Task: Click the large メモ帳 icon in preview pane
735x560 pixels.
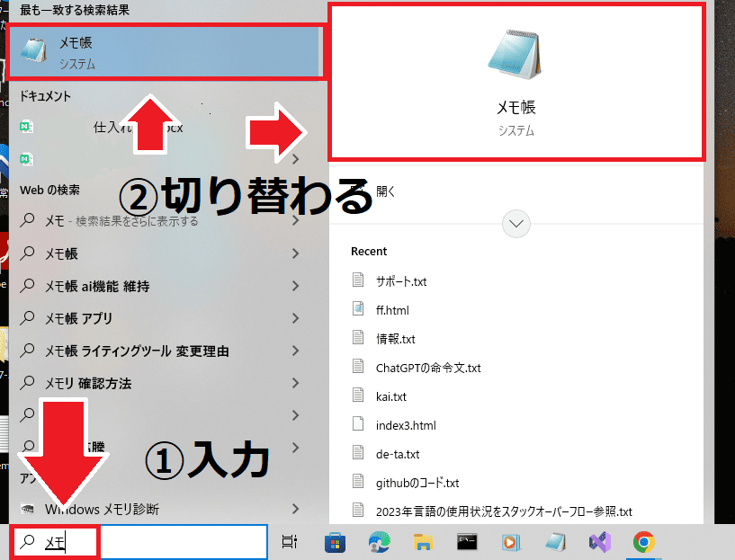Action: coord(515,55)
